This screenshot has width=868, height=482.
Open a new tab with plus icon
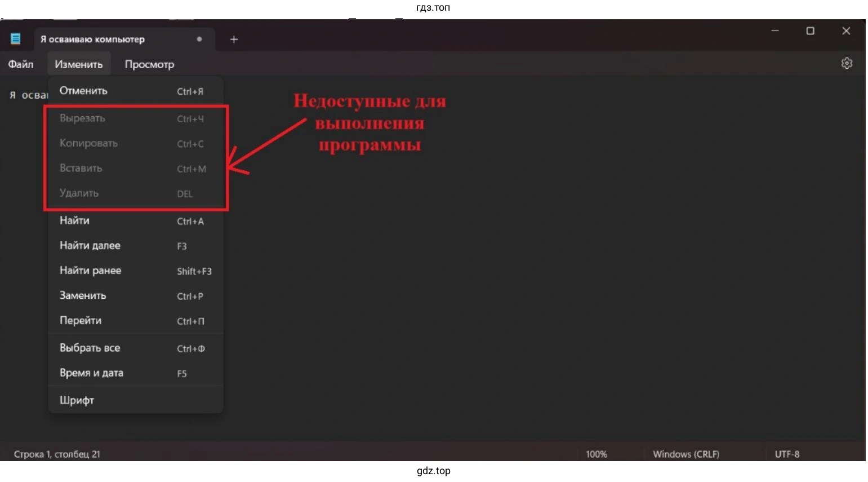(x=233, y=39)
